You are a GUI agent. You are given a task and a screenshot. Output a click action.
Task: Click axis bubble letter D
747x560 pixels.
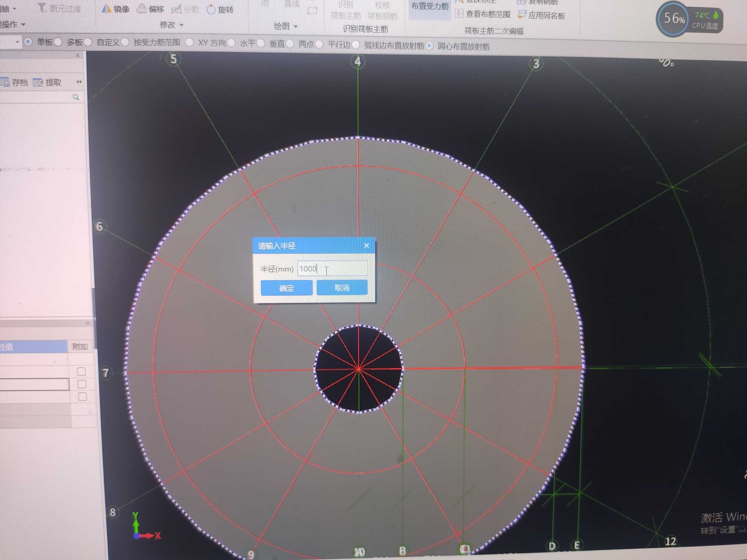(x=552, y=546)
